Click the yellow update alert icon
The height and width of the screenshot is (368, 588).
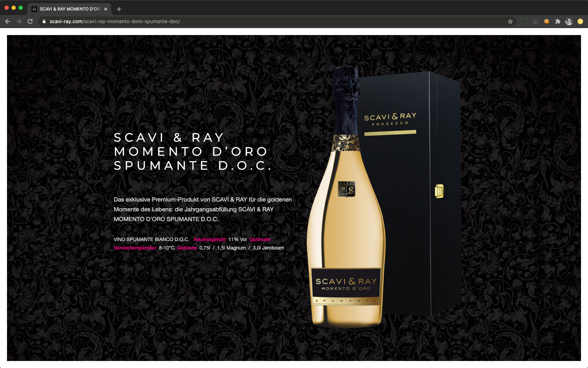[x=580, y=21]
